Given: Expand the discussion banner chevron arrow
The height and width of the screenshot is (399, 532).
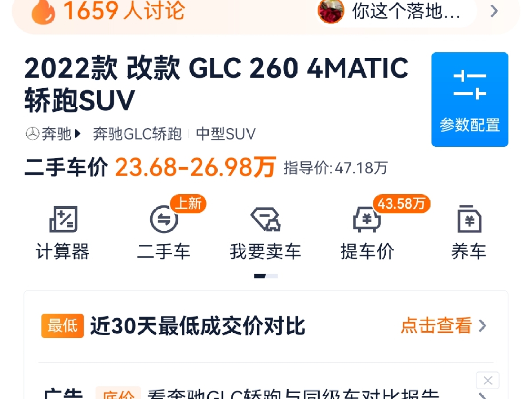Looking at the screenshot, I should (x=494, y=11).
